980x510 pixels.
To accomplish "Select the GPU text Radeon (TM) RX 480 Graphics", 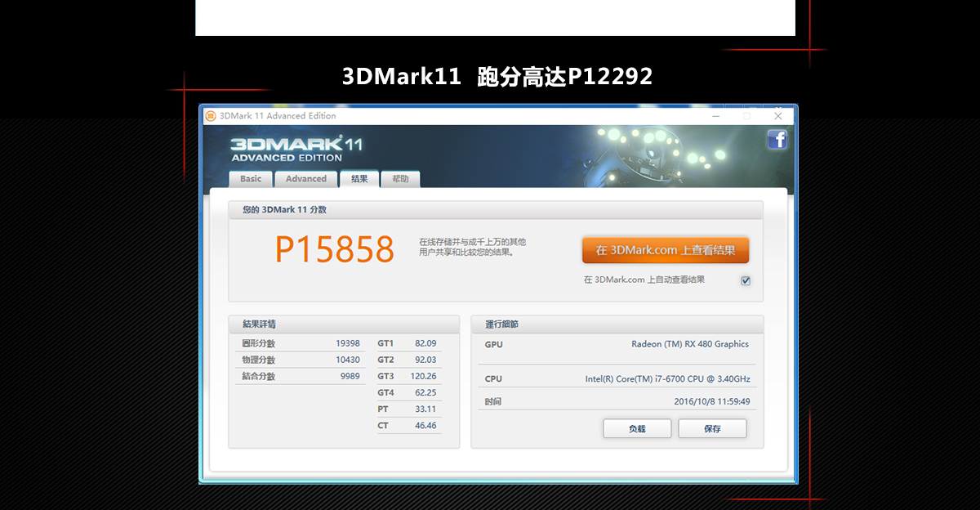I will 690,344.
